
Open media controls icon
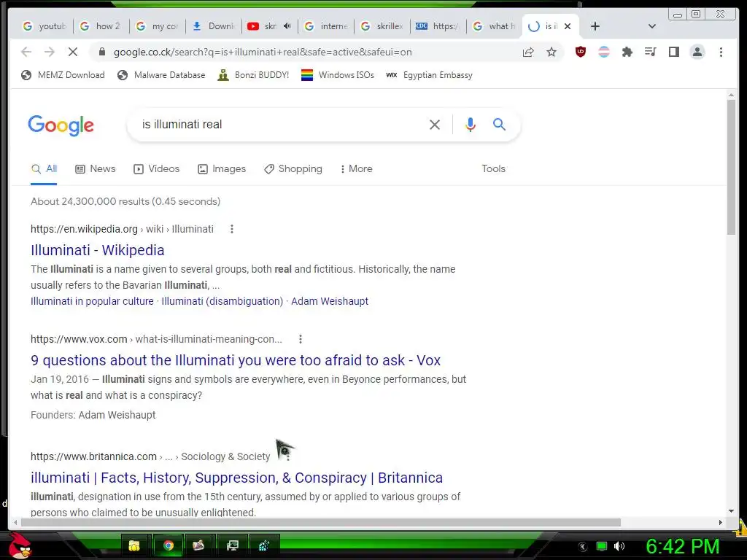650,52
